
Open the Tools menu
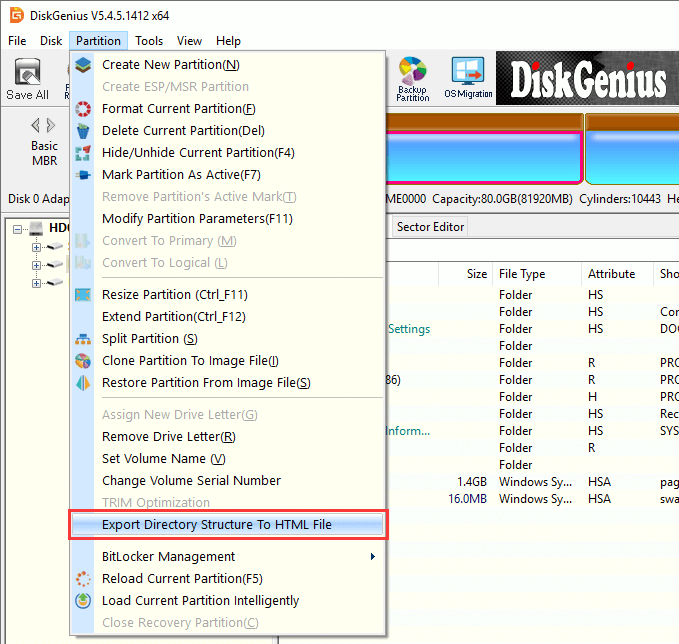(149, 41)
